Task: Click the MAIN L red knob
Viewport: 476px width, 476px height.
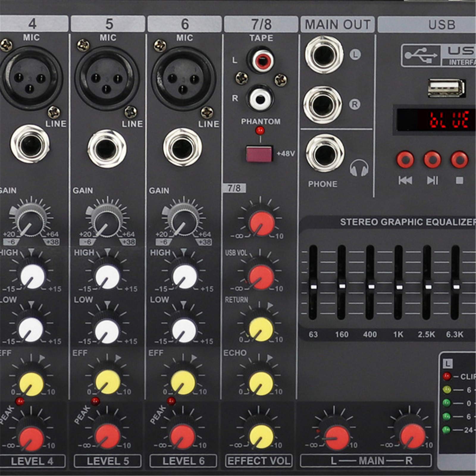Action: [x=337, y=438]
